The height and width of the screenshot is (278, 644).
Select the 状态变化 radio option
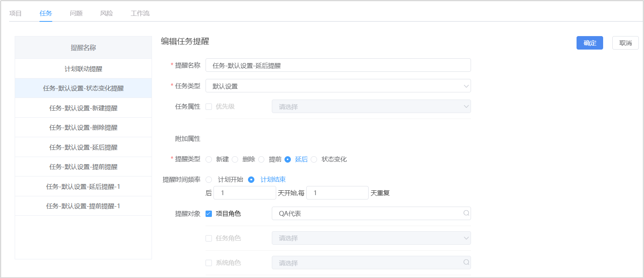coord(314,159)
